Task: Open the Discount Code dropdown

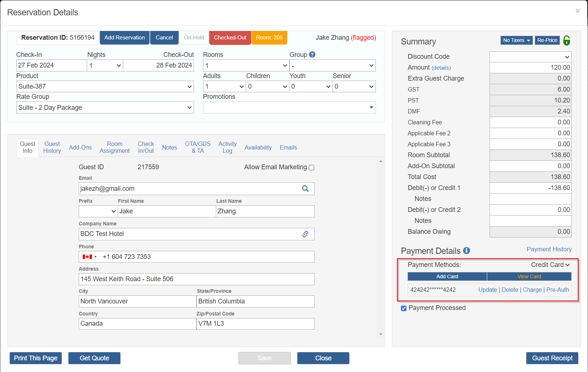Action: (x=530, y=57)
